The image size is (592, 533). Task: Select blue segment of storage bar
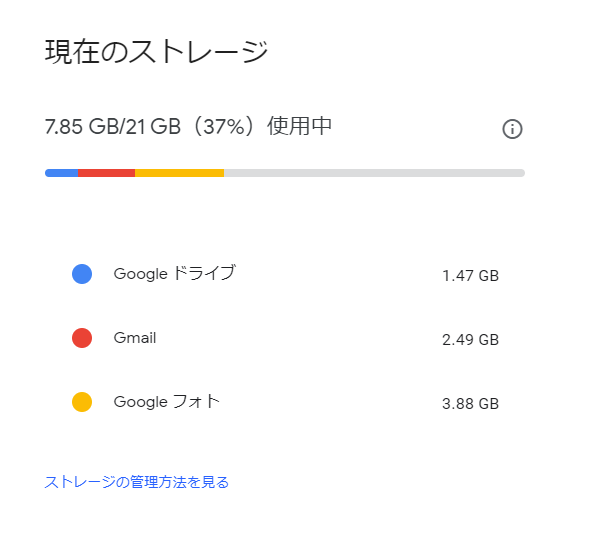point(62,173)
